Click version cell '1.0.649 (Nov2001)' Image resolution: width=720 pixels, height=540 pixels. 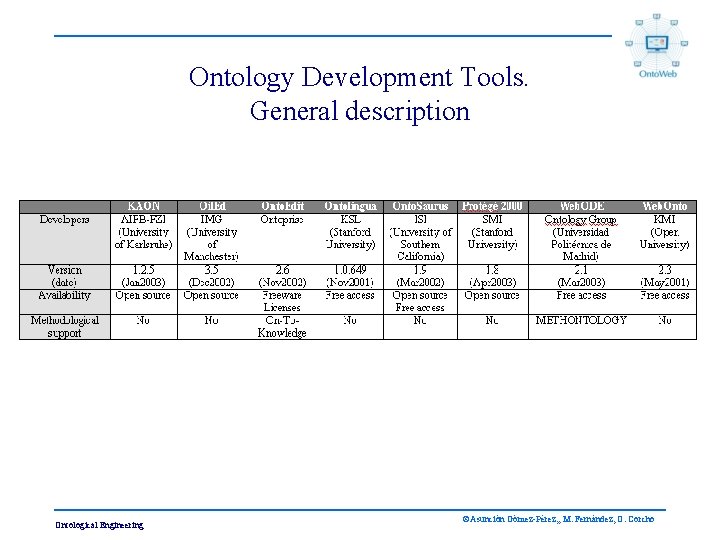pos(350,276)
